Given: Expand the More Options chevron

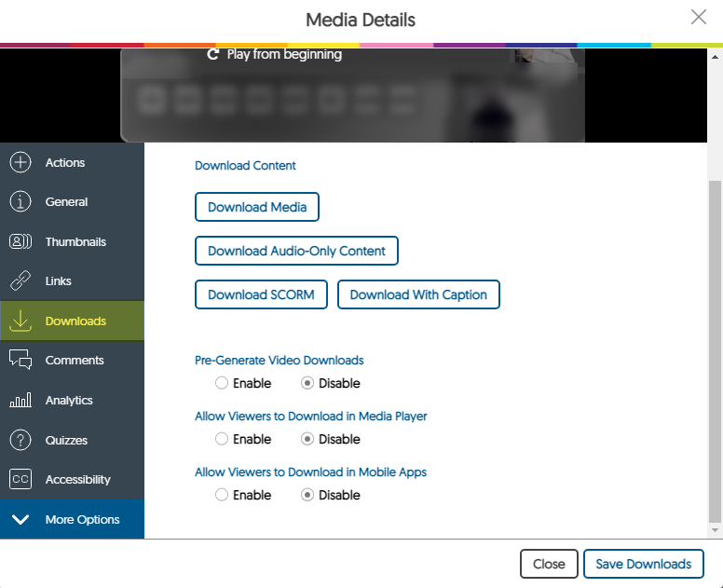Looking at the screenshot, I should (x=20, y=519).
